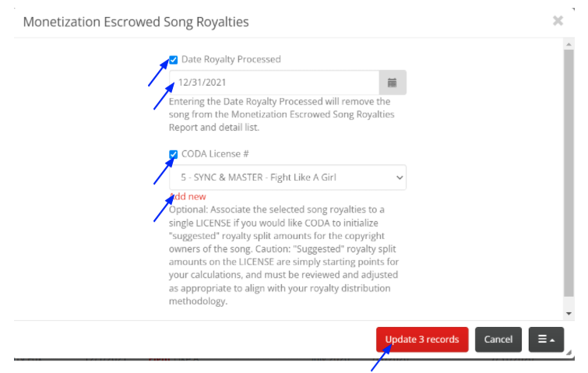Focus the 12/31/2021 date input field
The image size is (588, 373).
click(x=274, y=83)
